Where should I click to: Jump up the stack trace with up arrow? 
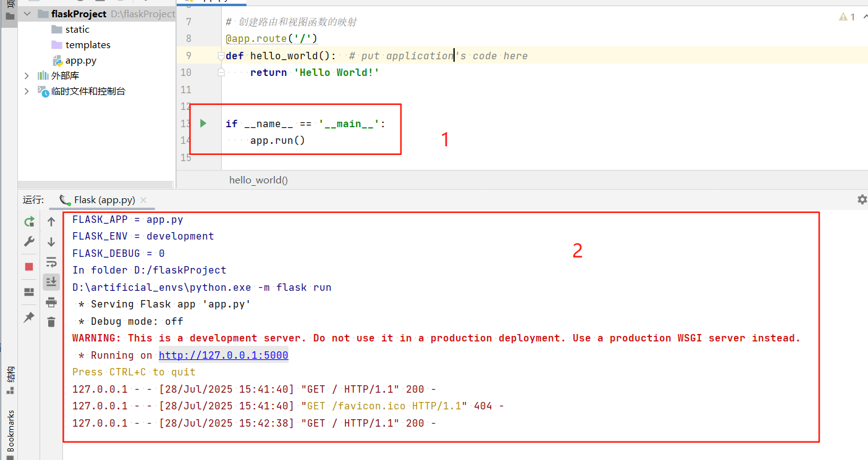51,222
